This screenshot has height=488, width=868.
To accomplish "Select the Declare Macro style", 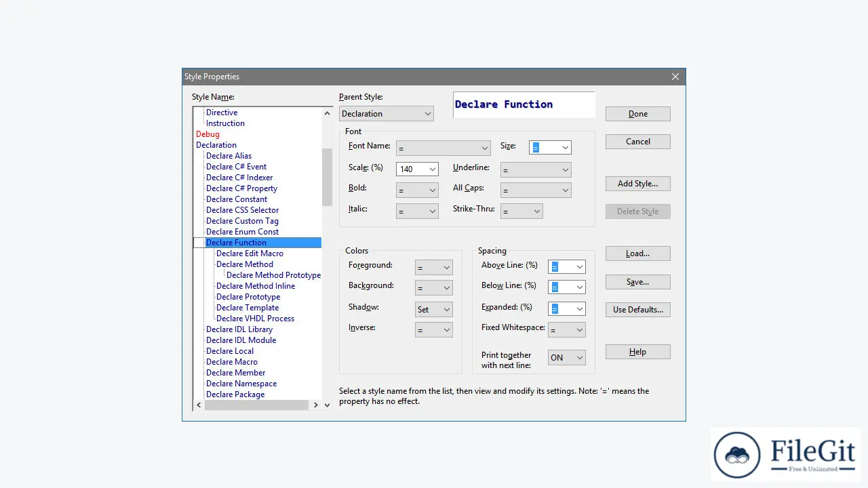I will point(232,362).
